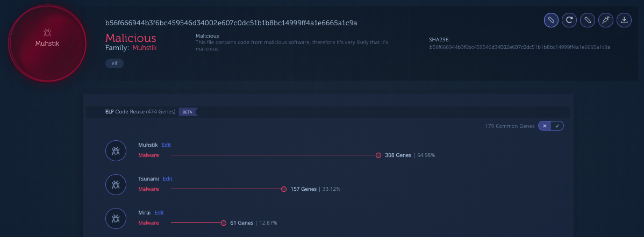Click the pencil icon beside the syringe
The width and height of the screenshot is (644, 237).
588,20
